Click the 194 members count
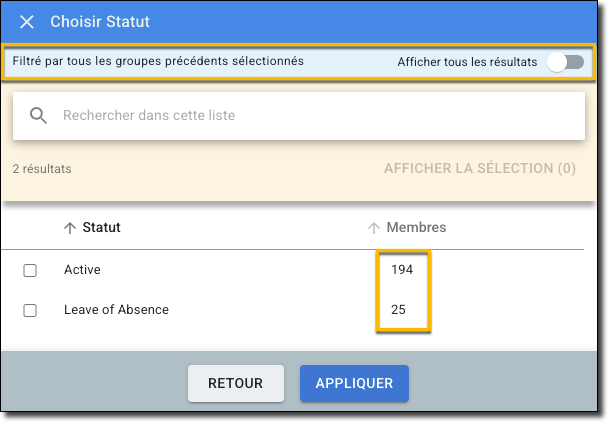608x422 pixels. [402, 270]
